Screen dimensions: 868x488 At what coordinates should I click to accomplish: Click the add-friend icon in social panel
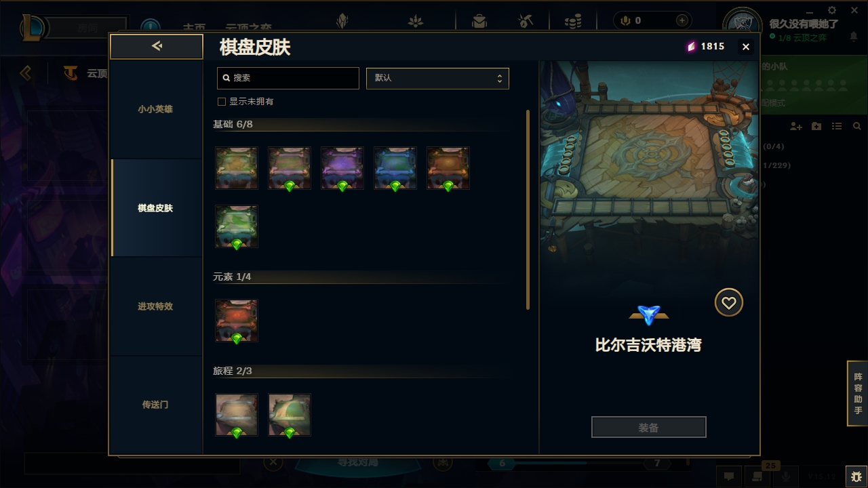coord(796,126)
